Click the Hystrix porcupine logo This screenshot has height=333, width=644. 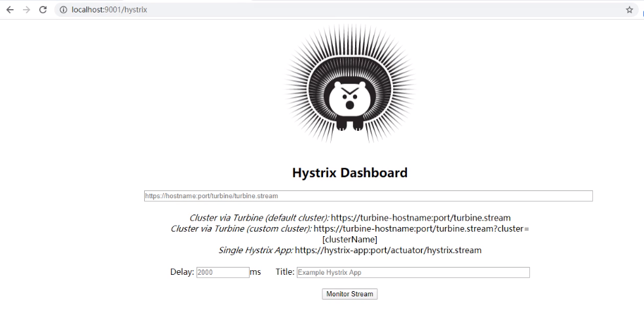(x=350, y=84)
